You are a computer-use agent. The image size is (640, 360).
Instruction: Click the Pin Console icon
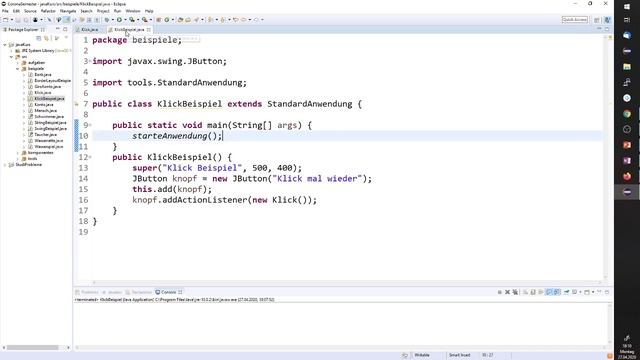(567, 292)
